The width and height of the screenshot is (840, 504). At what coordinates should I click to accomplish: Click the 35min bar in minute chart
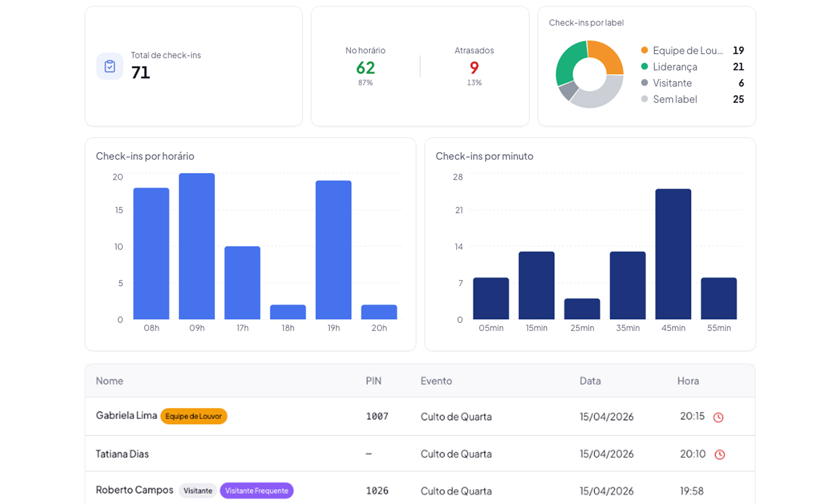click(x=628, y=286)
